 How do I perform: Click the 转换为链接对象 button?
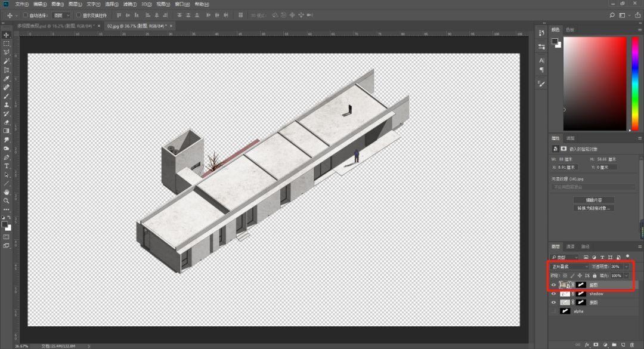pyautogui.click(x=593, y=208)
